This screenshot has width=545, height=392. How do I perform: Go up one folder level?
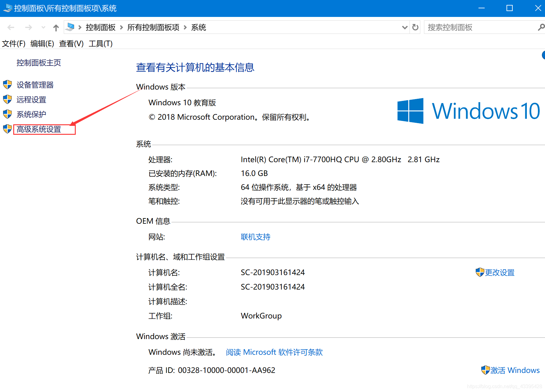point(56,28)
